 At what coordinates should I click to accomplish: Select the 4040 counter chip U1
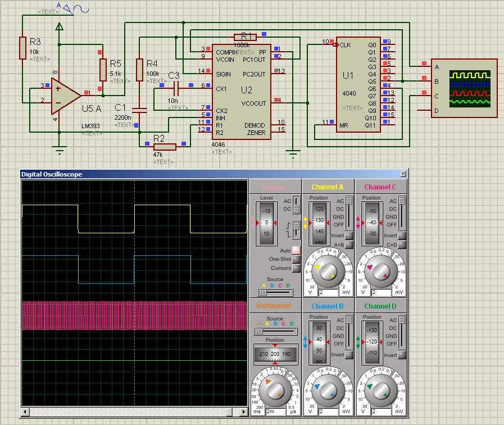358,84
